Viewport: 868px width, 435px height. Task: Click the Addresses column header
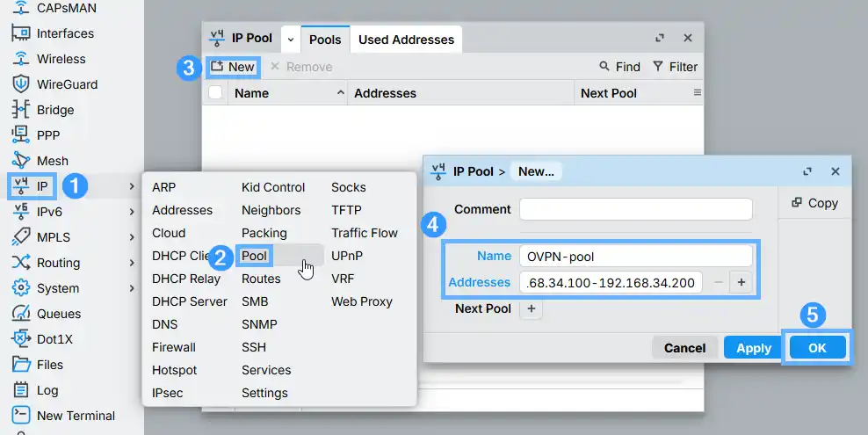click(460, 93)
